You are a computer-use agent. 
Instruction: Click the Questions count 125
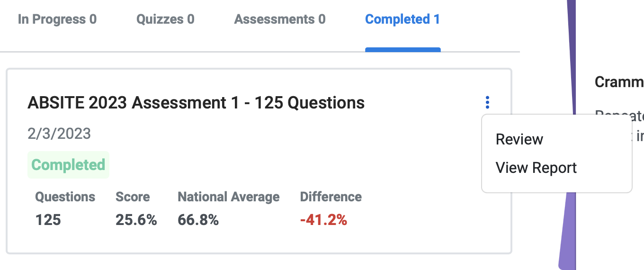coord(48,220)
